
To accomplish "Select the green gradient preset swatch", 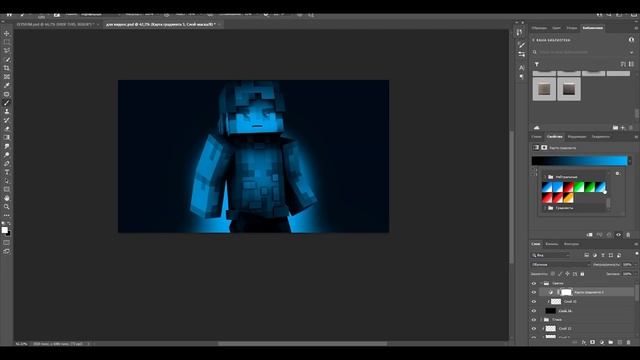I will click(579, 187).
